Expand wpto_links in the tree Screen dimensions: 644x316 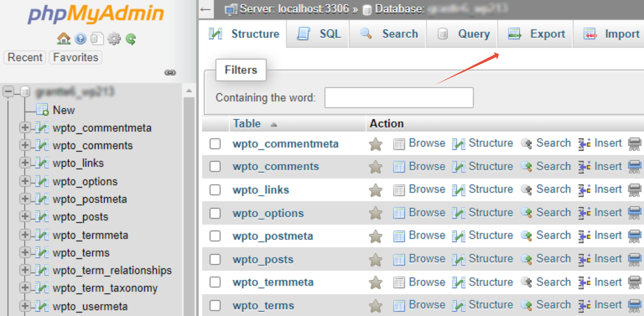pos(25,163)
